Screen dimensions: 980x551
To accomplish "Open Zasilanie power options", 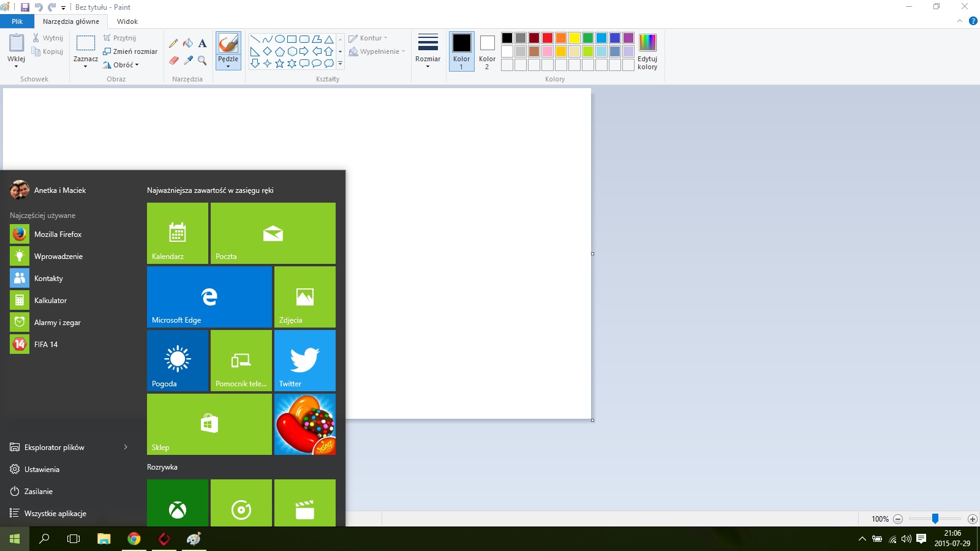I will [31, 491].
